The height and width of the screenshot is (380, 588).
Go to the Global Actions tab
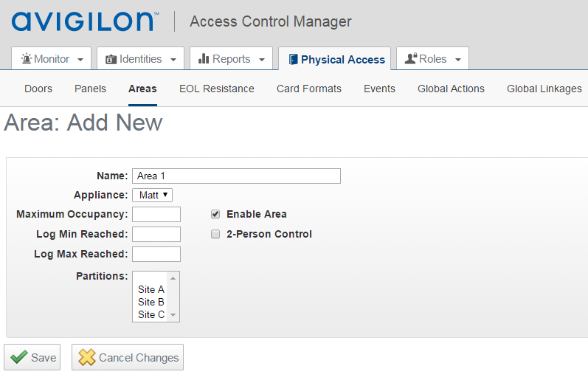[451, 89]
